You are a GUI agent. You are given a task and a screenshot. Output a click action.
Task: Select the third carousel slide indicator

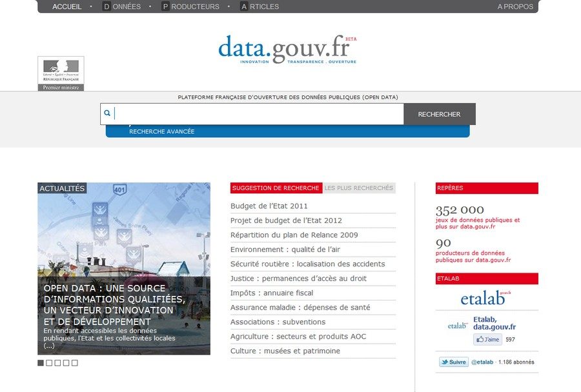tap(57, 363)
